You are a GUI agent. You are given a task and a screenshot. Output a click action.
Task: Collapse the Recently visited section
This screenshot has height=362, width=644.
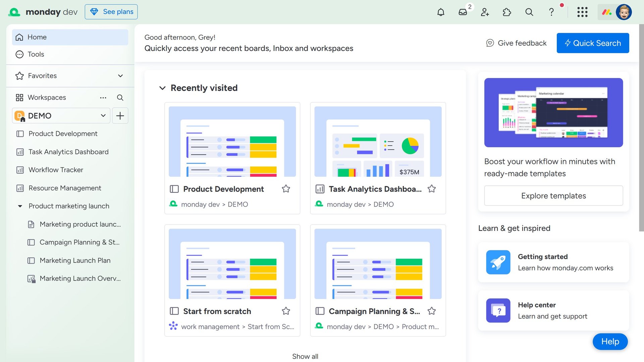(x=162, y=88)
